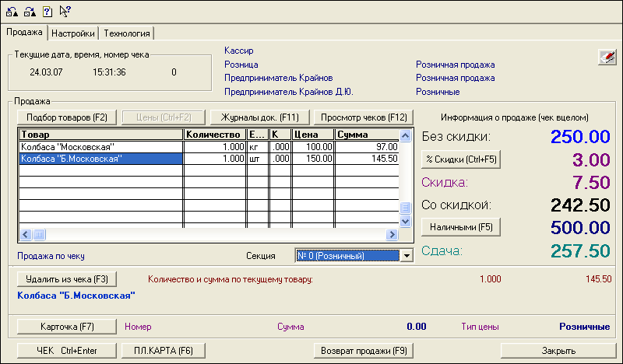
Task: Open the Технология tab
Action: pyautogui.click(x=127, y=33)
